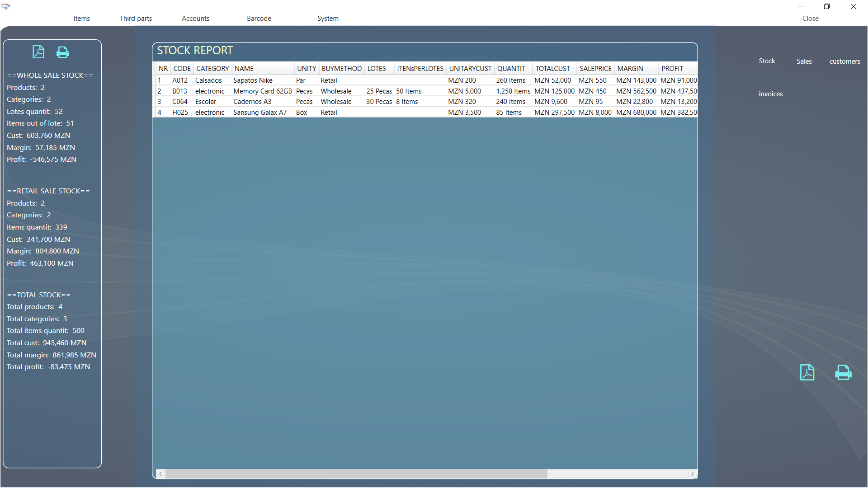Sort table by CATEGORY column header
This screenshot has height=488, width=868.
(212, 69)
